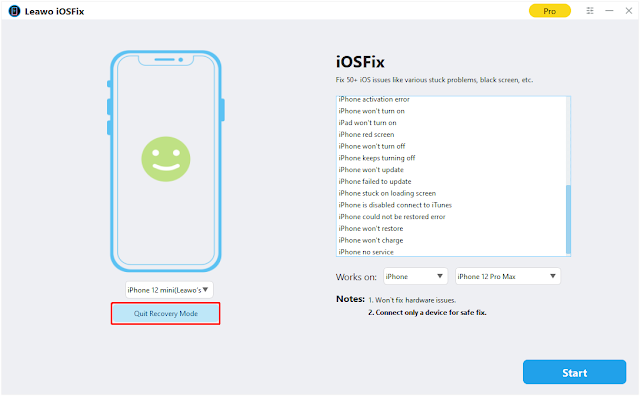This screenshot has height=396, width=640.
Task: Select 'iPhone won't charge' entry
Action: pos(371,240)
